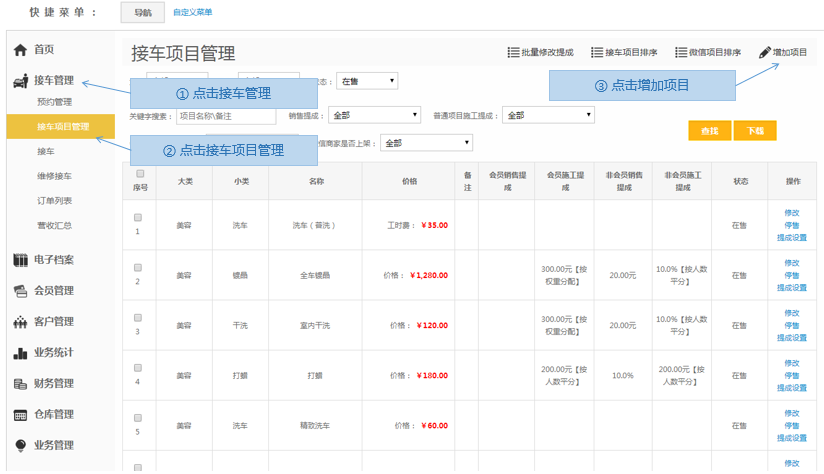Check the checkbox for row 1 洗车(普洗)
824x474 pixels.
click(x=138, y=218)
